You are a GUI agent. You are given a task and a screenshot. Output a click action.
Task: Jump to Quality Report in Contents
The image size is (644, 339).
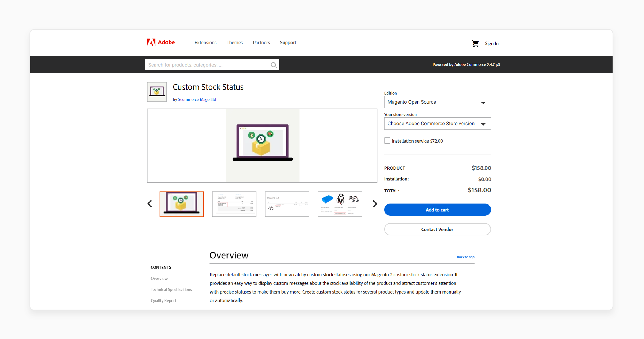pos(163,300)
